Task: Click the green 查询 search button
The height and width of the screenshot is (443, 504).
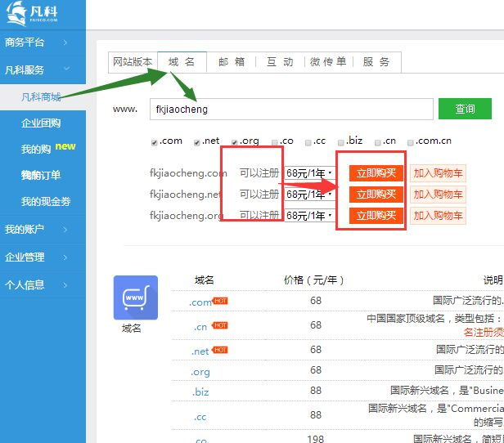Action: [x=465, y=109]
